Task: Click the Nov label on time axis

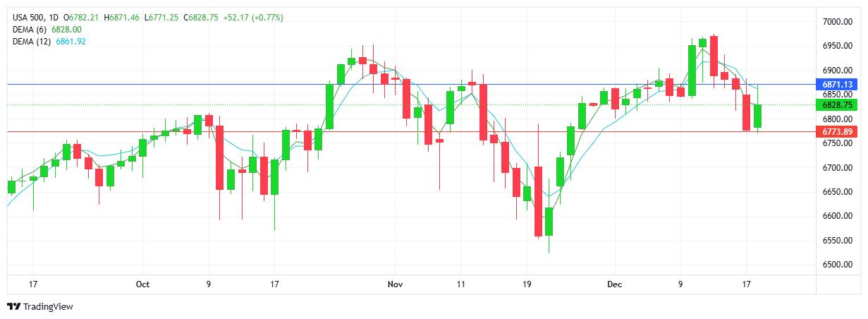Action: [395, 284]
